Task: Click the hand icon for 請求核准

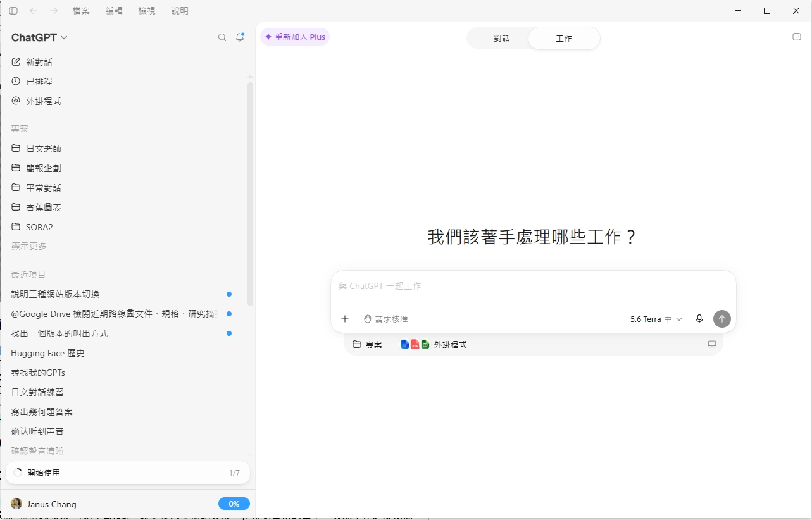Action: click(x=368, y=319)
